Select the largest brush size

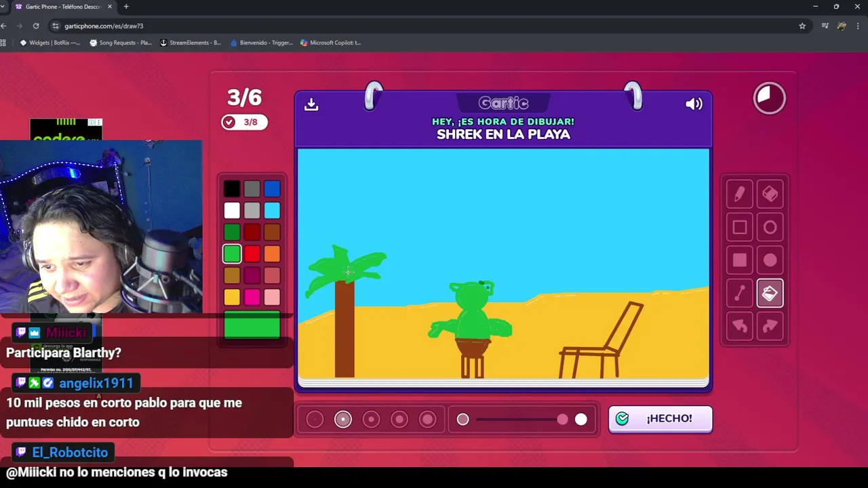tap(427, 420)
